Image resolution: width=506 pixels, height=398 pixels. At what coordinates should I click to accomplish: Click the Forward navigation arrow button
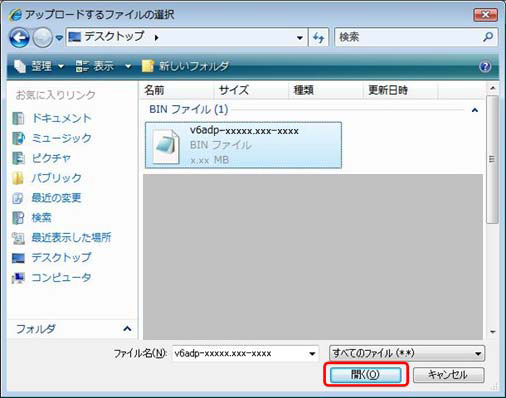43,37
